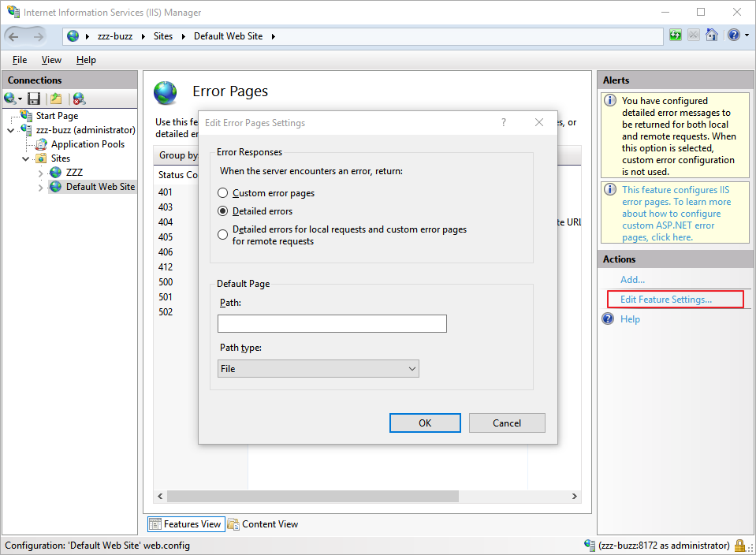Expand the ZZZ site tree node
Image resolution: width=756 pixels, height=555 pixels.
pos(41,173)
